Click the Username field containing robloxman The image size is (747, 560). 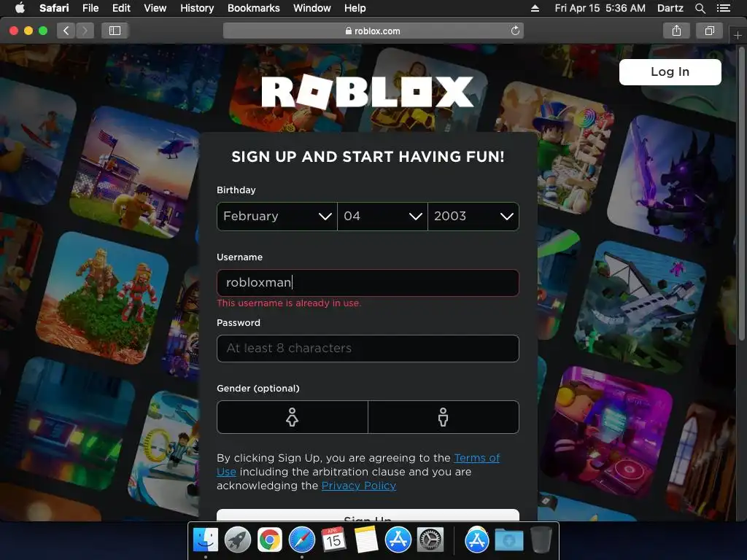tap(368, 283)
